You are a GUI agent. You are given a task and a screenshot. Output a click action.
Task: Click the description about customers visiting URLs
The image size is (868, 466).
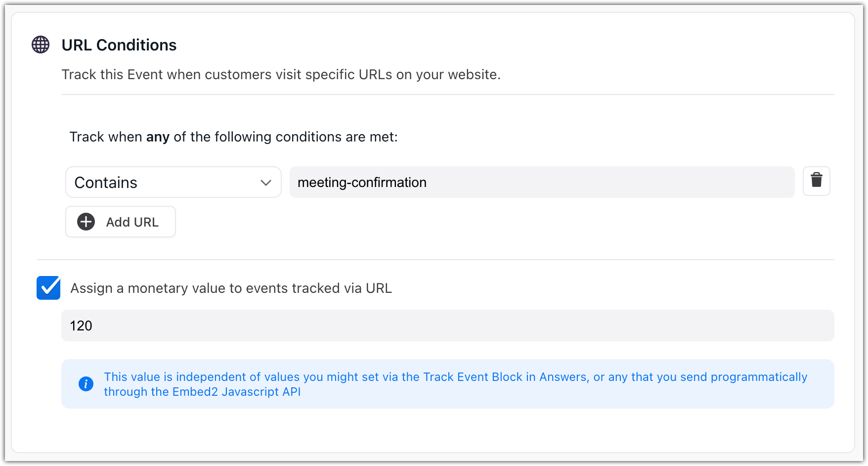[x=281, y=75]
